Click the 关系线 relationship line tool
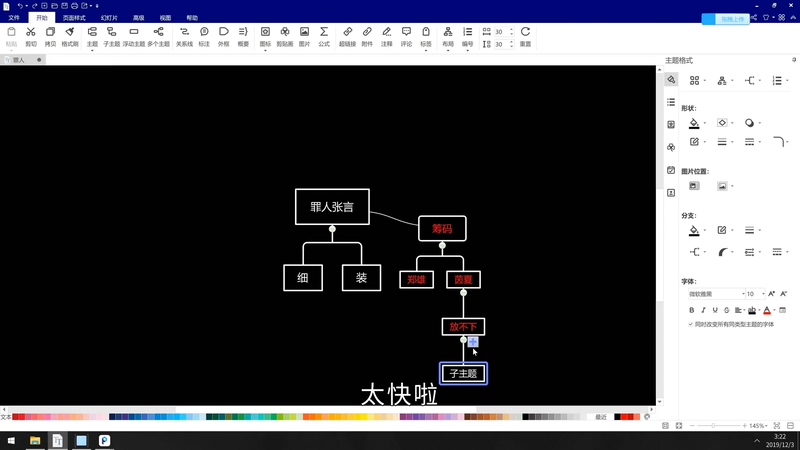Viewport: 800px width, 450px height. coord(184,37)
